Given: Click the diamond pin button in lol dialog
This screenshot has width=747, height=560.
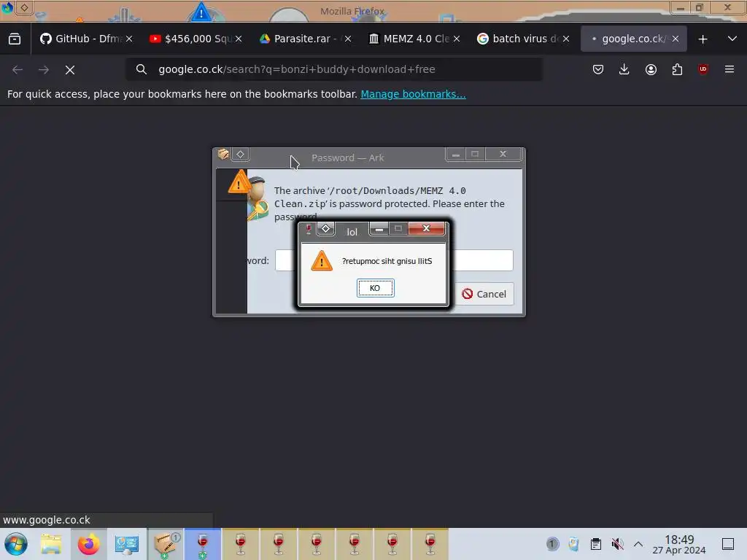Looking at the screenshot, I should 326,229.
